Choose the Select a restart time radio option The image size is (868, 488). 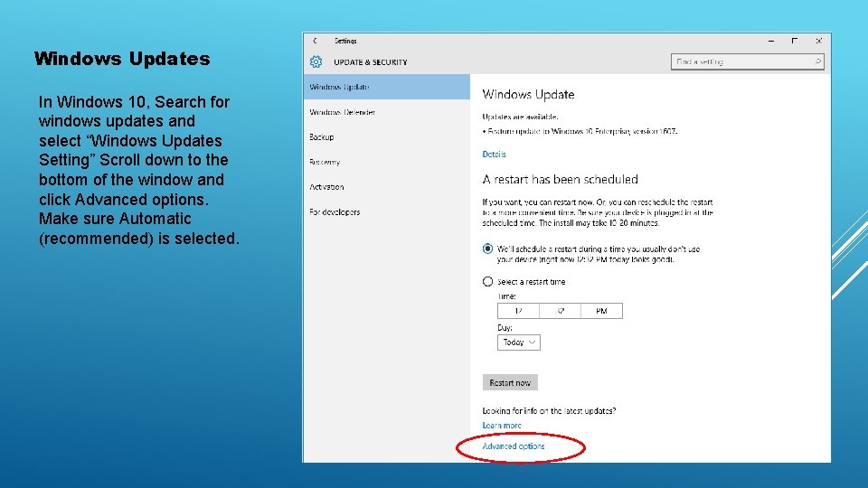coord(487,282)
